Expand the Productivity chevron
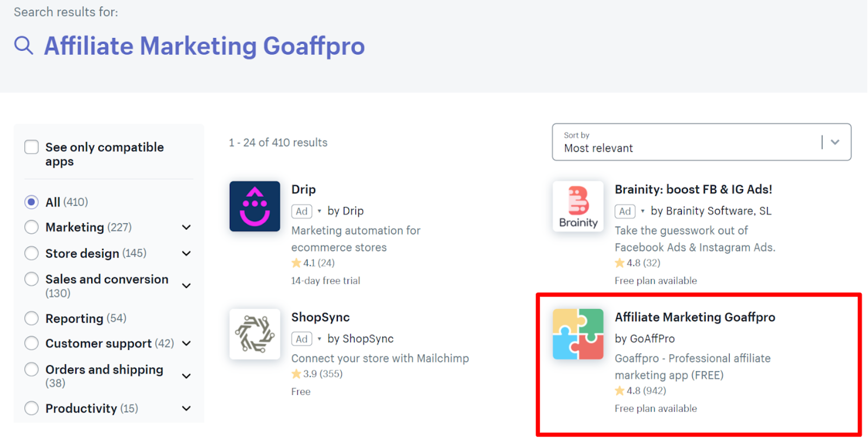The image size is (868, 443). tap(186, 408)
